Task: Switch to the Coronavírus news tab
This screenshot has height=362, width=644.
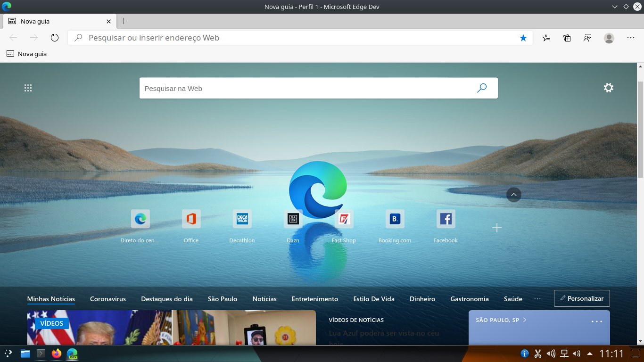Action: click(x=107, y=298)
